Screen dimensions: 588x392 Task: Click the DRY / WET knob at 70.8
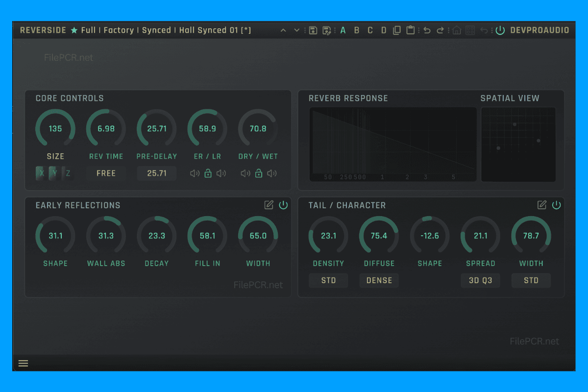258,129
